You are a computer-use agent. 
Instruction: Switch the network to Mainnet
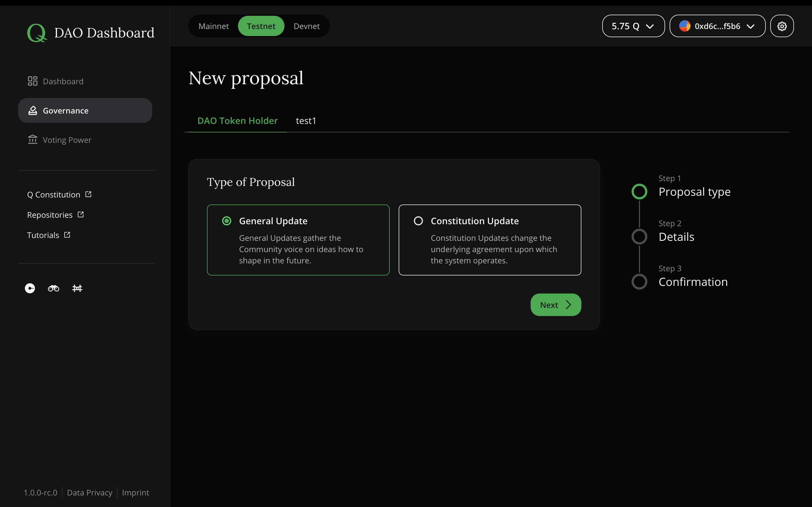[214, 26]
